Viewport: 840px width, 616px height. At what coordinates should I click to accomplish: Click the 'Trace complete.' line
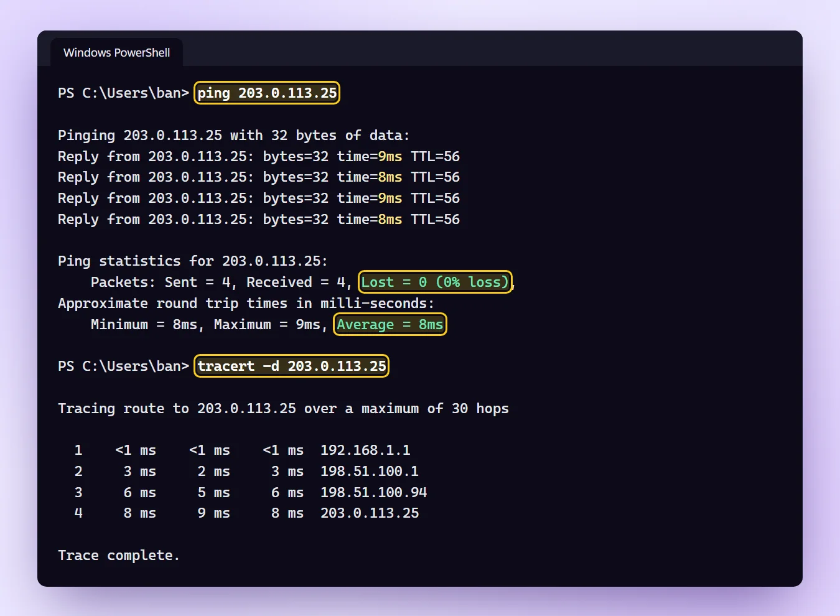coord(118,555)
